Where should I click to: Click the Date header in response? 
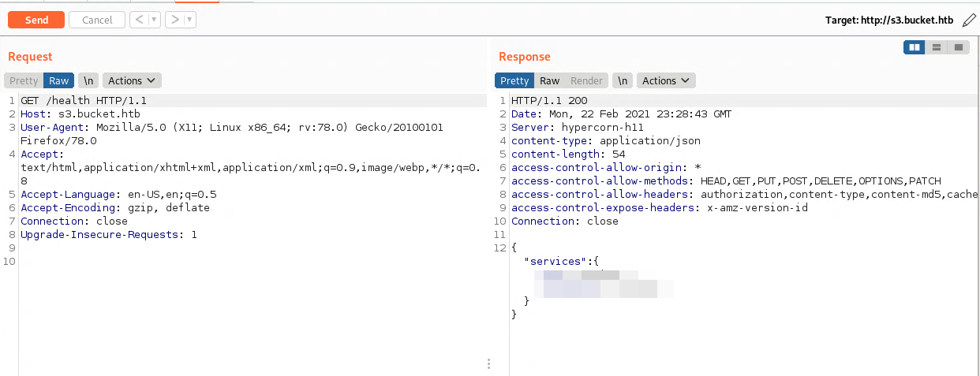[x=621, y=114]
